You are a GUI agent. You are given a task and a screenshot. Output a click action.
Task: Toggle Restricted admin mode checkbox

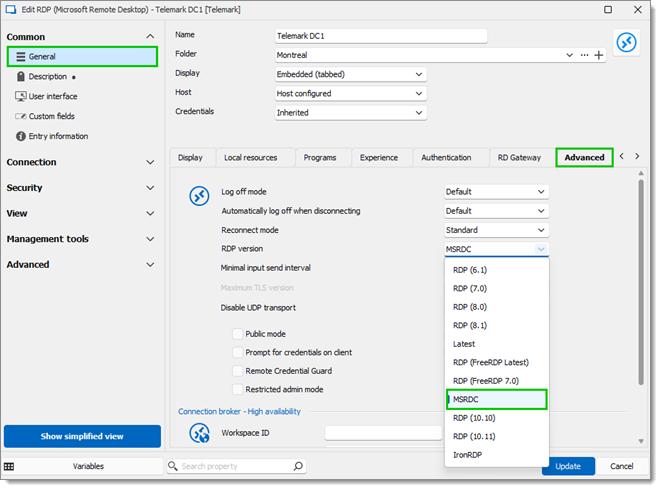238,390
